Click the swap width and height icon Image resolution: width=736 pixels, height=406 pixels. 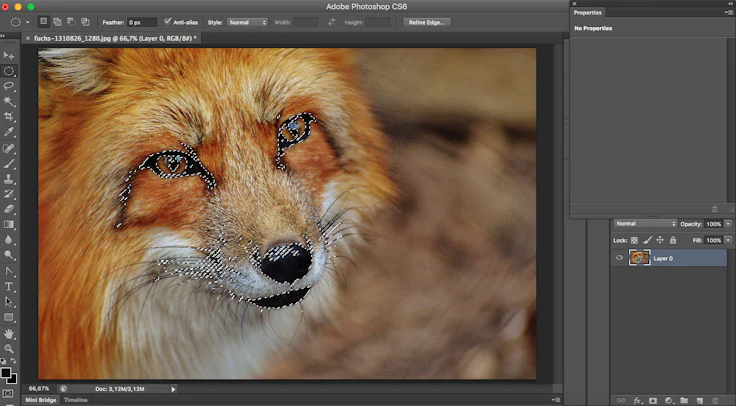331,22
